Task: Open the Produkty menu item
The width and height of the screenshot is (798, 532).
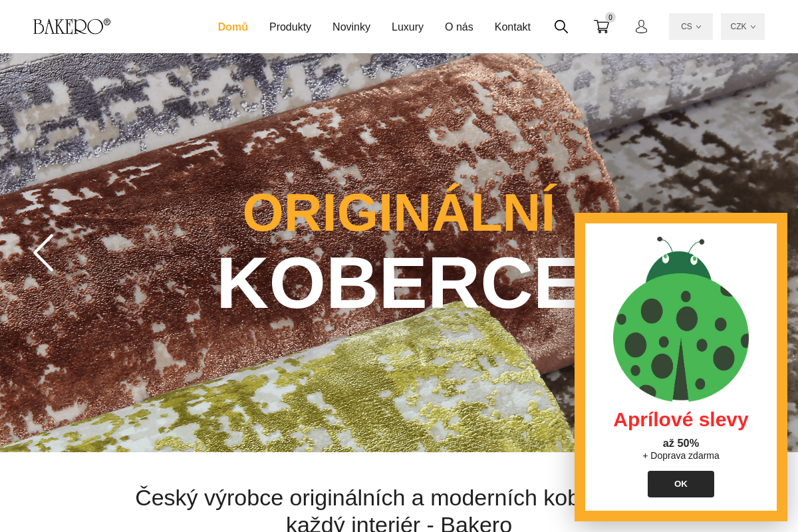Action: pyautogui.click(x=290, y=27)
